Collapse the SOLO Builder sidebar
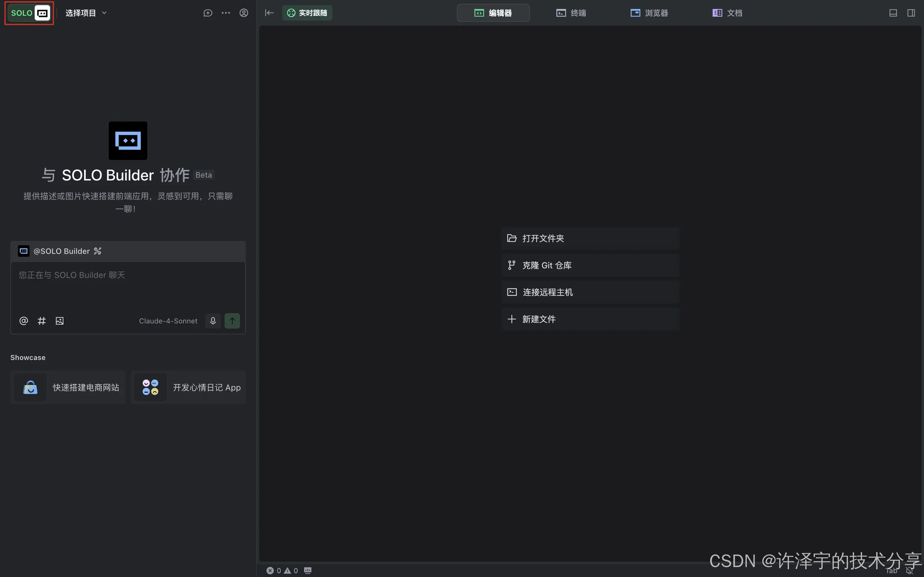The height and width of the screenshot is (577, 924). click(x=269, y=13)
